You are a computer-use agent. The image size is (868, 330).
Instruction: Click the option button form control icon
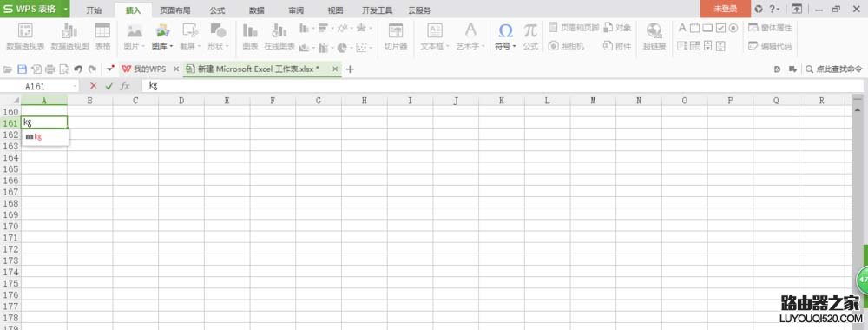point(733,28)
